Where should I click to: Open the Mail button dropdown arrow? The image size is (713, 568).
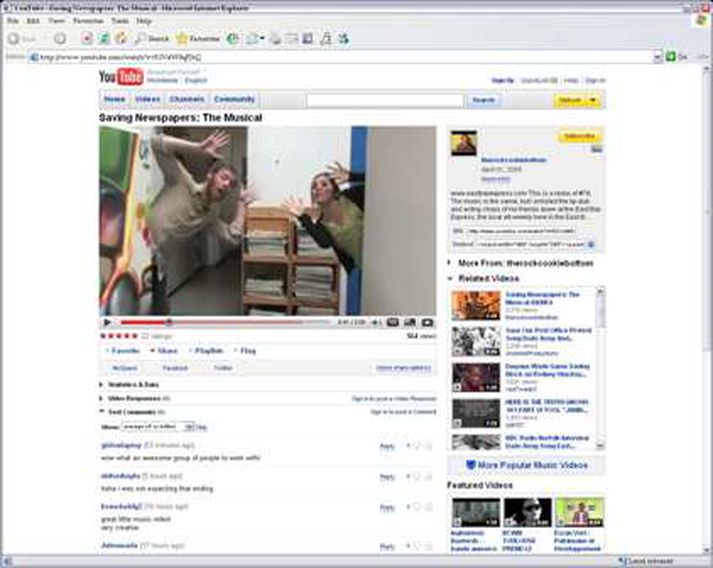pyautogui.click(x=262, y=39)
